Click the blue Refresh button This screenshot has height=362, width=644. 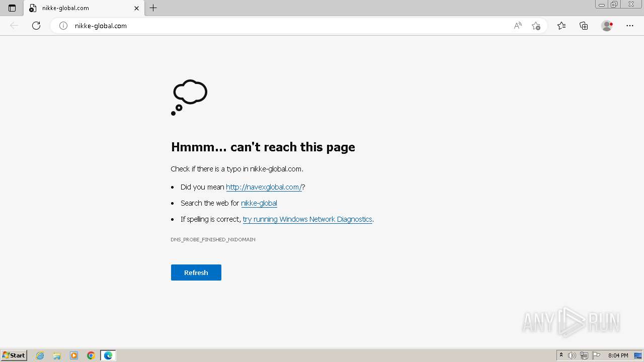196,273
